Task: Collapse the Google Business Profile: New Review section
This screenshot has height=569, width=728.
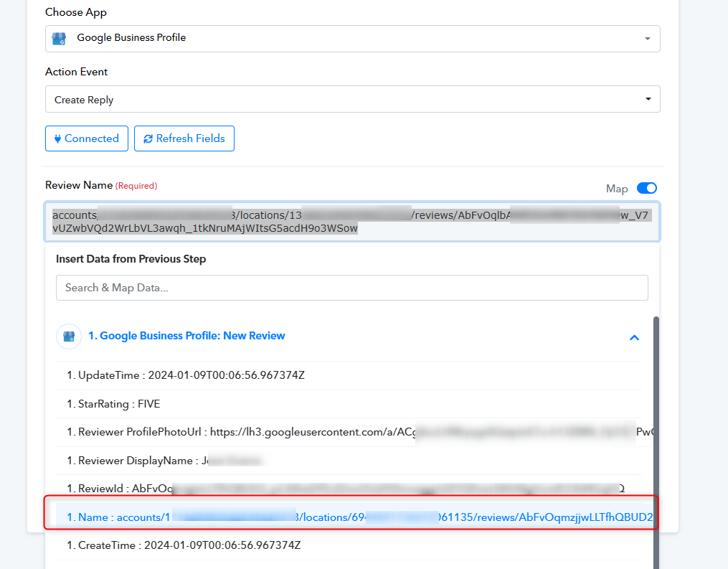Action: click(x=634, y=337)
